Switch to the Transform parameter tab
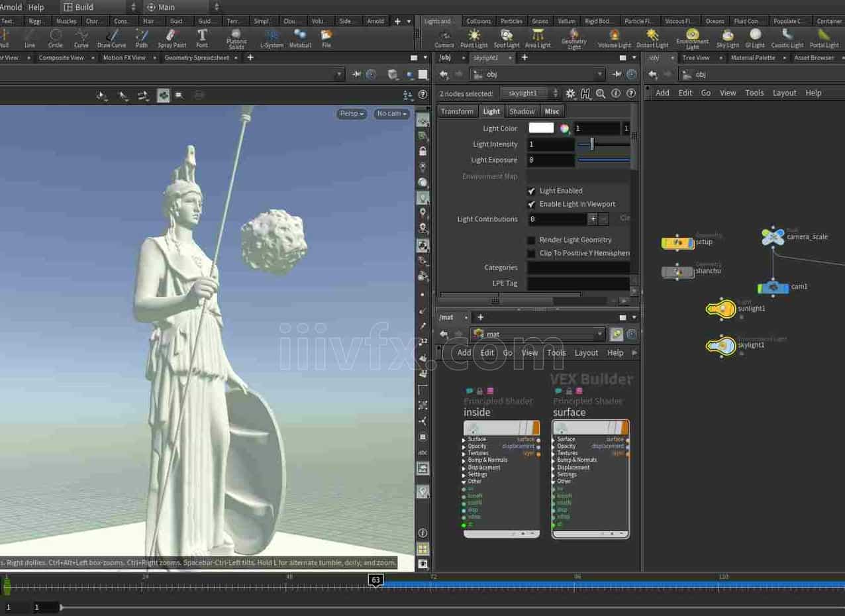Screen dimensions: 845x616 (x=457, y=111)
